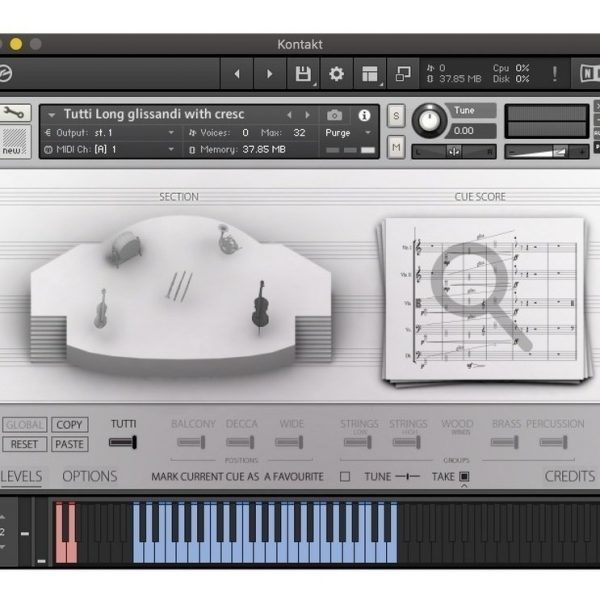Click the Kontakt logo at top left

click(x=5, y=73)
